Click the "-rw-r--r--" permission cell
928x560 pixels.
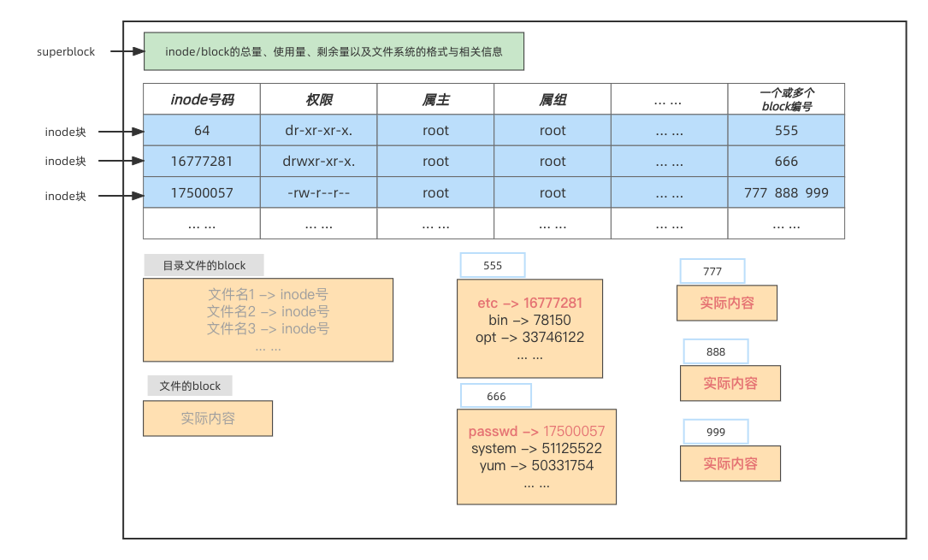318,192
